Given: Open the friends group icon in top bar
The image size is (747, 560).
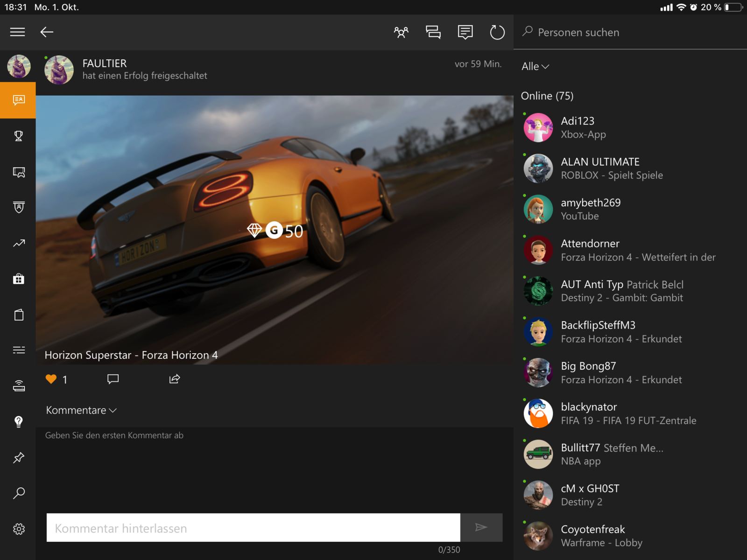Looking at the screenshot, I should tap(401, 32).
